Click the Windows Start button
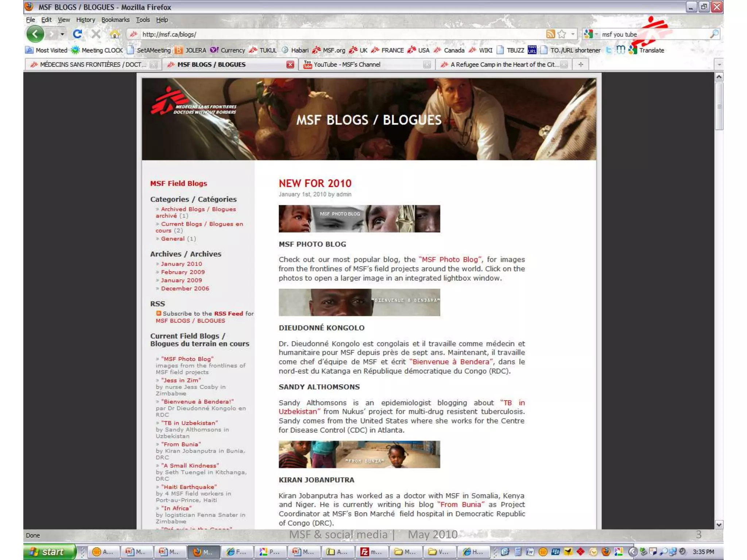Image resolution: width=747 pixels, height=560 pixels. [x=48, y=552]
